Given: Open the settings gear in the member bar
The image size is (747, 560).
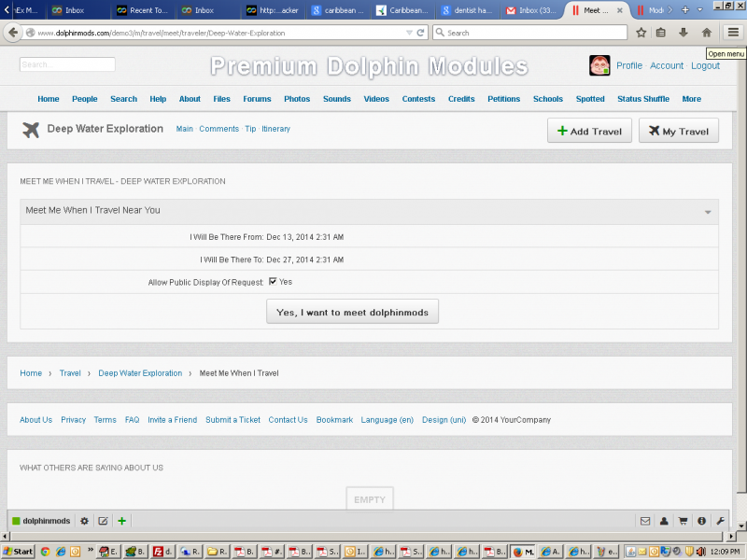Looking at the screenshot, I should (x=84, y=521).
